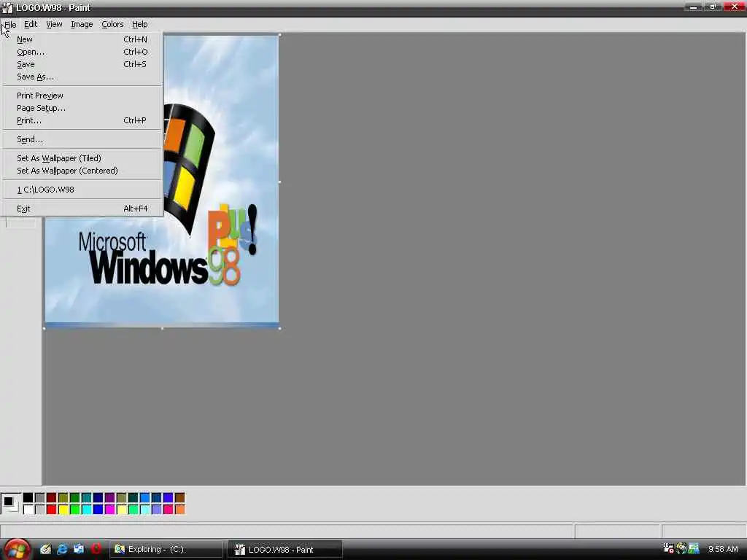Click the 9:58 AM clock
This screenshot has width=747, height=560.
(x=723, y=549)
